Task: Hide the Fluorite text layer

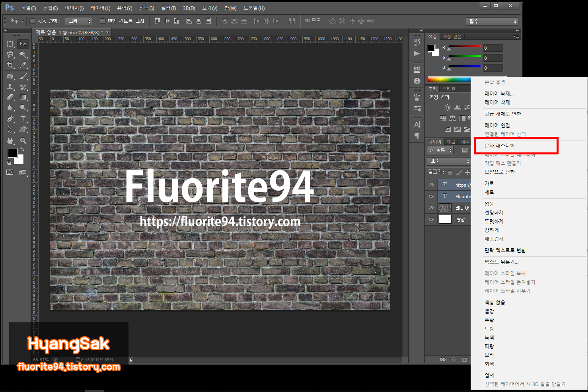Action: 431,196
